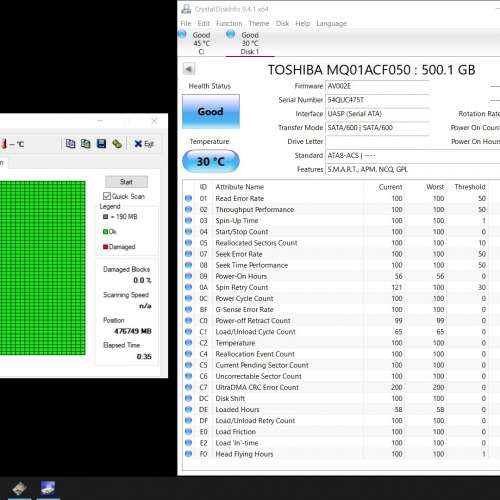Click the status orb for Power-On Hours
This screenshot has height=500, width=500.
(188, 276)
